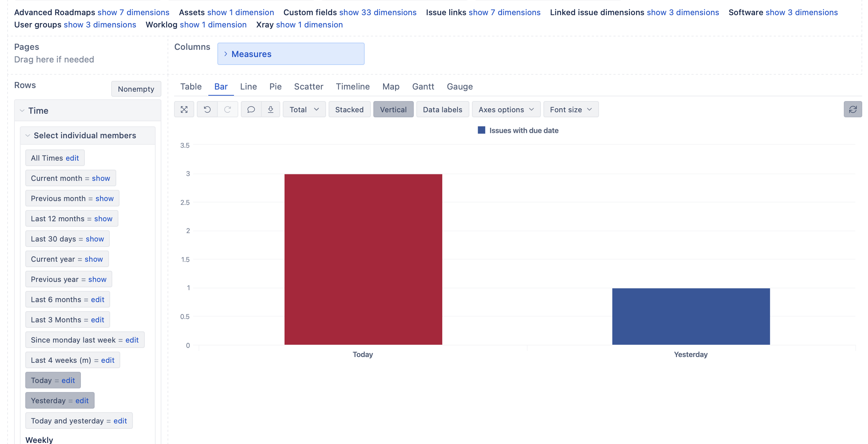The width and height of the screenshot is (868, 444).
Task: Click the export download icon
Action: click(x=270, y=109)
